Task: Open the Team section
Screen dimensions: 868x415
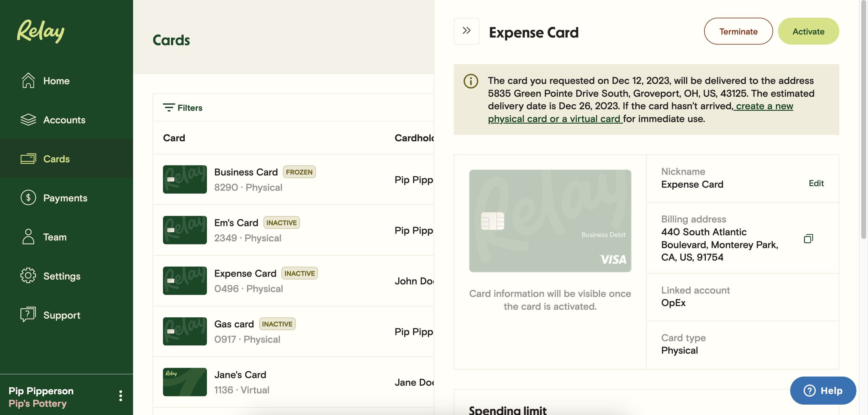Action: tap(54, 237)
